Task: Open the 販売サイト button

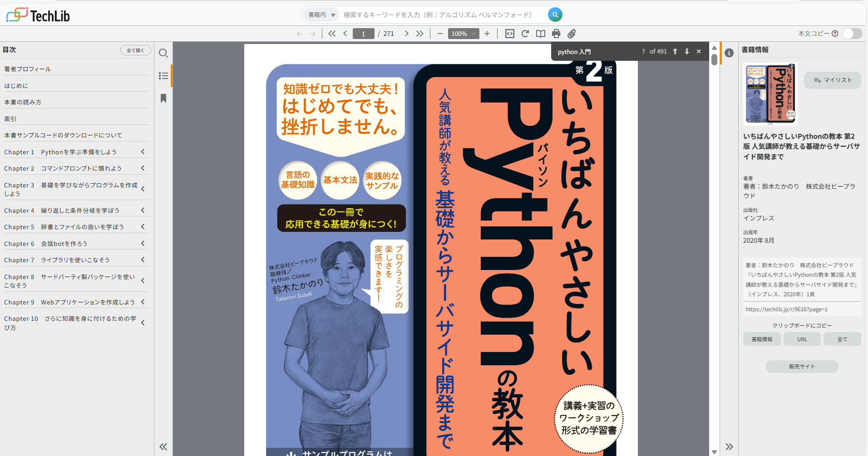Action: click(802, 367)
